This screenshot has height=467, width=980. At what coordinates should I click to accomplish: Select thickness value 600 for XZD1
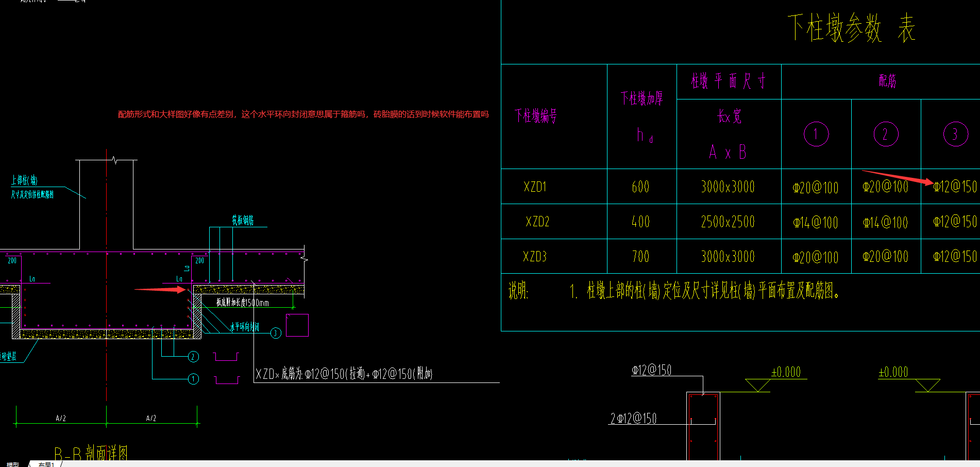[640, 187]
